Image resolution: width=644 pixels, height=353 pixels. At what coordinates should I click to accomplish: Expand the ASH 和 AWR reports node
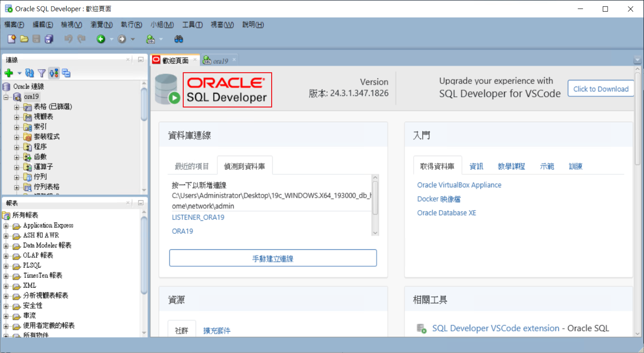click(6, 236)
